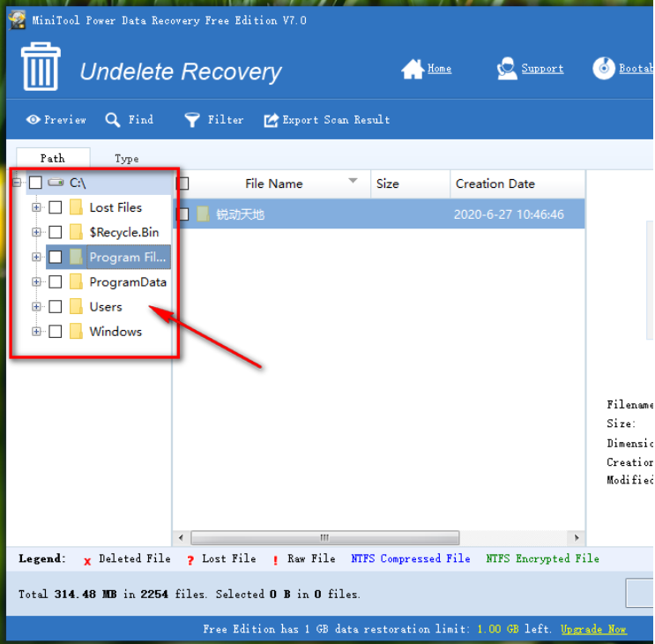Click the Lost Files folder icon
655x644 pixels.
(x=76, y=207)
